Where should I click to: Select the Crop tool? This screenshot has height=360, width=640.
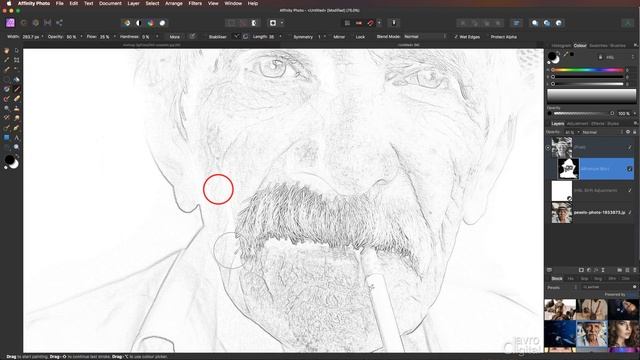pos(17,60)
